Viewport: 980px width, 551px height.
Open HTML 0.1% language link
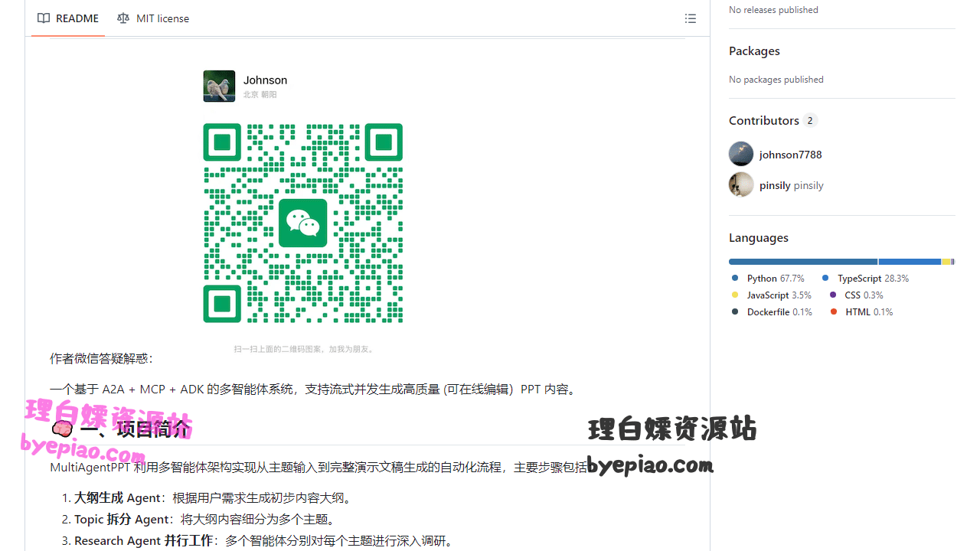tap(861, 312)
